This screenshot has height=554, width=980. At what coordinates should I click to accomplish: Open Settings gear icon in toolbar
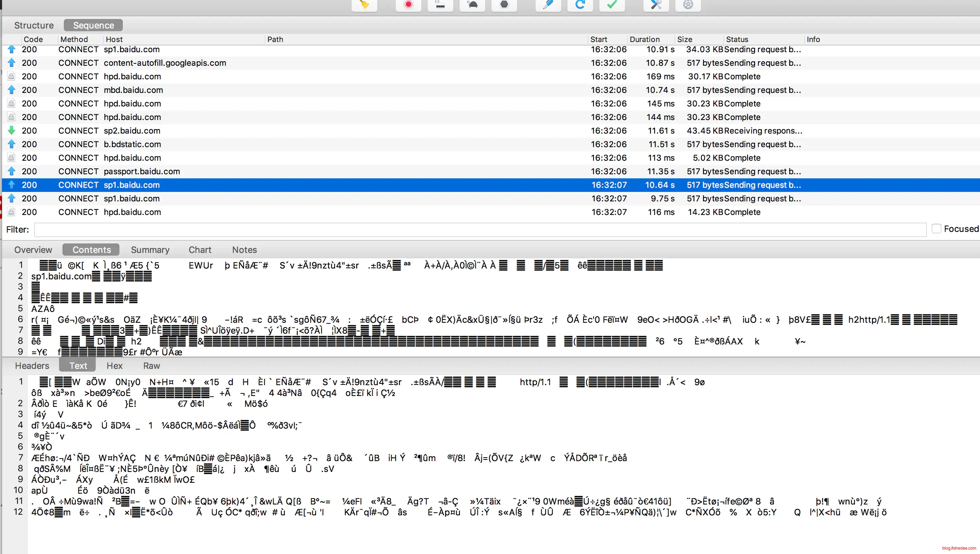click(688, 4)
